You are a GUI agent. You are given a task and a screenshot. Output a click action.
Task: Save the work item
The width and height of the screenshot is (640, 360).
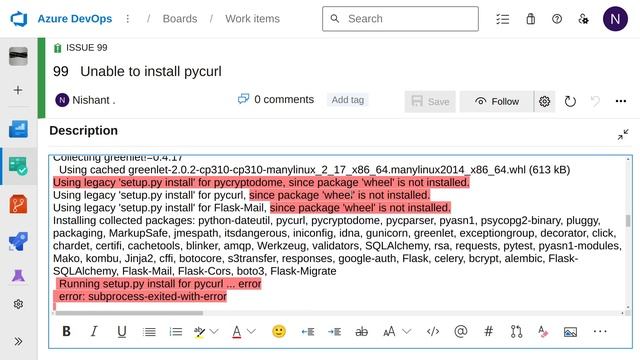[430, 101]
